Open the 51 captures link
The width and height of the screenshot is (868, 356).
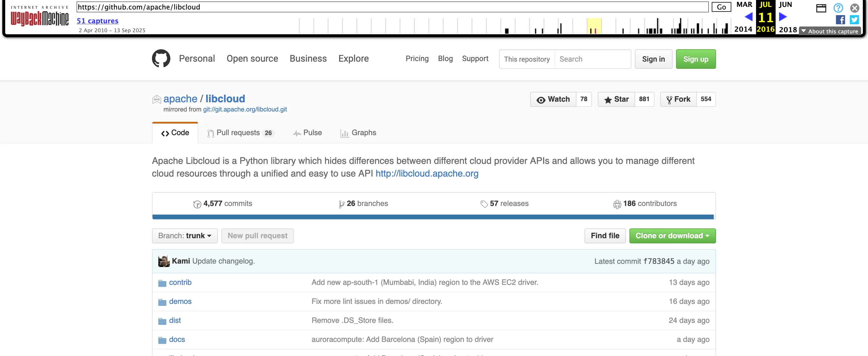click(x=97, y=21)
